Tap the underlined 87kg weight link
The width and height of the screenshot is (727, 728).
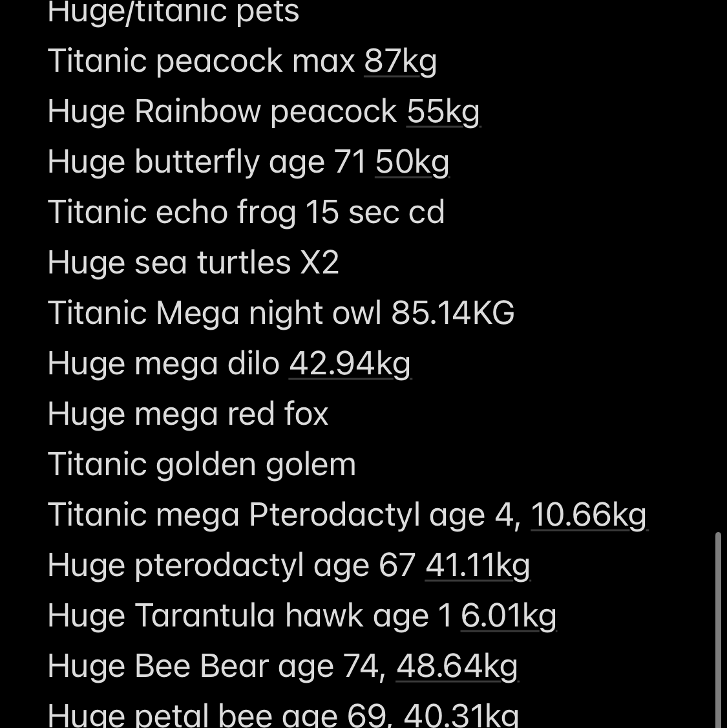pyautogui.click(x=400, y=61)
